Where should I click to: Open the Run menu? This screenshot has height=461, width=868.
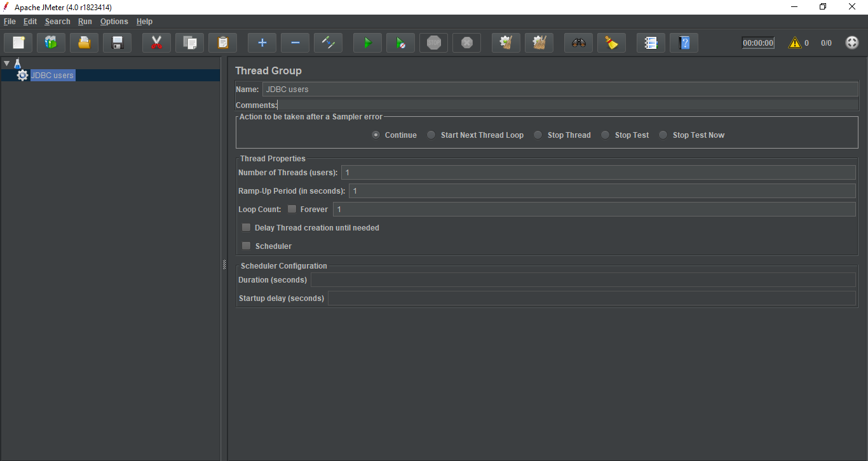(85, 22)
